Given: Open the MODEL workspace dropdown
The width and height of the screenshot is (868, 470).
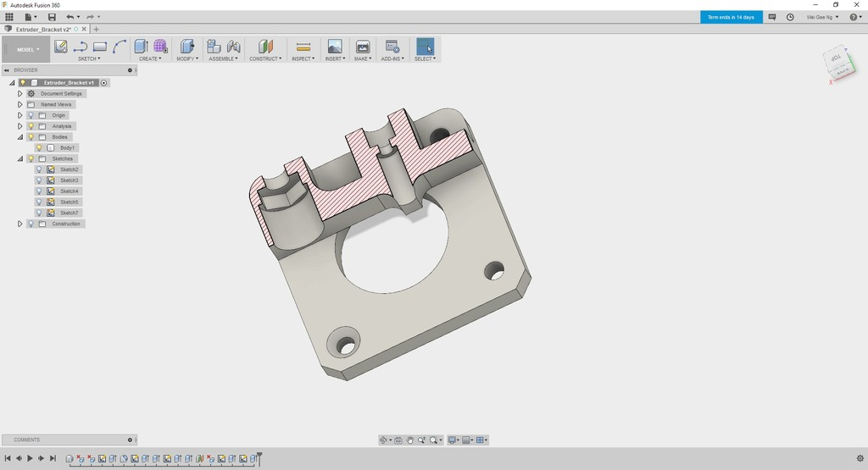Looking at the screenshot, I should coord(25,49).
